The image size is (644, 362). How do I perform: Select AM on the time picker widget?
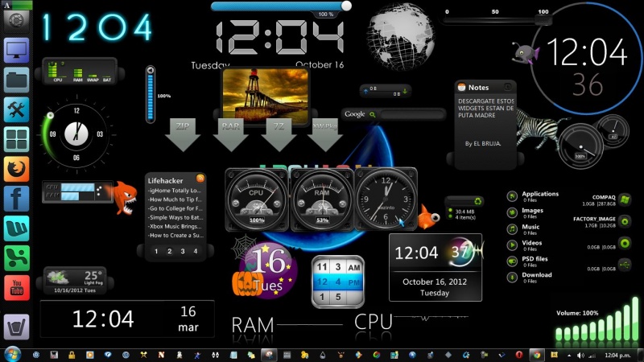(354, 268)
